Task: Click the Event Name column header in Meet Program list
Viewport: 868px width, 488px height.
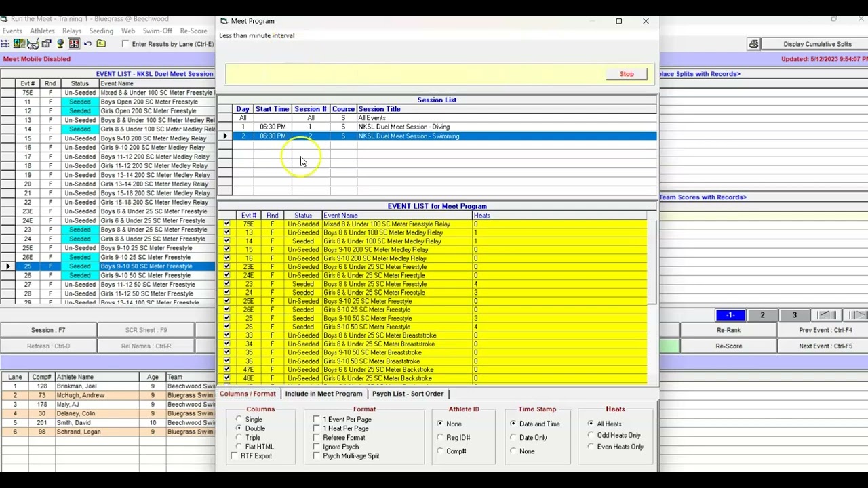Action: [x=397, y=216]
